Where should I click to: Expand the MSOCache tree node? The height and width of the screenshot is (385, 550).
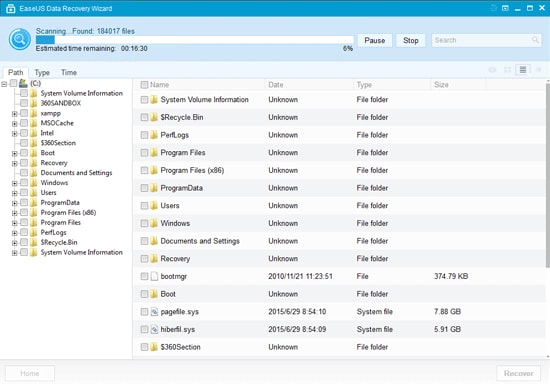click(15, 123)
